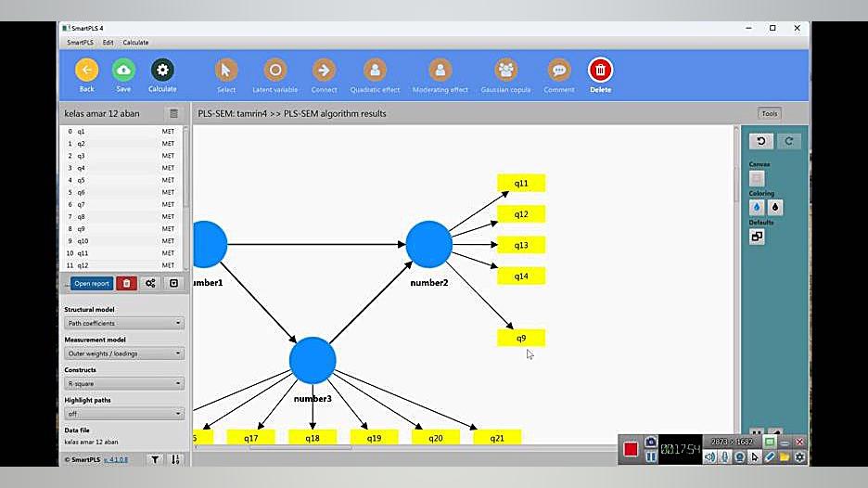Run the Calculate gear icon

coord(162,71)
